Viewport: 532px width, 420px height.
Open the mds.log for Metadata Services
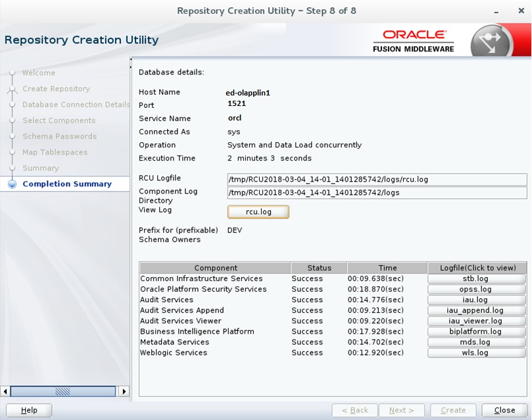[475, 342]
